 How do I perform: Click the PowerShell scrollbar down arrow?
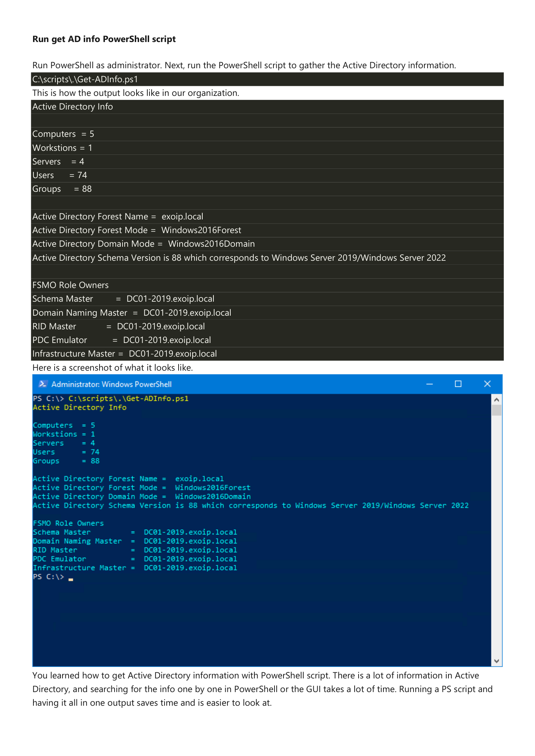point(497,661)
